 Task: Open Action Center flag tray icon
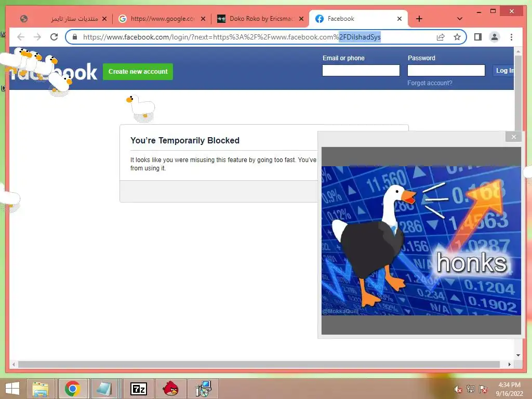tap(483, 389)
